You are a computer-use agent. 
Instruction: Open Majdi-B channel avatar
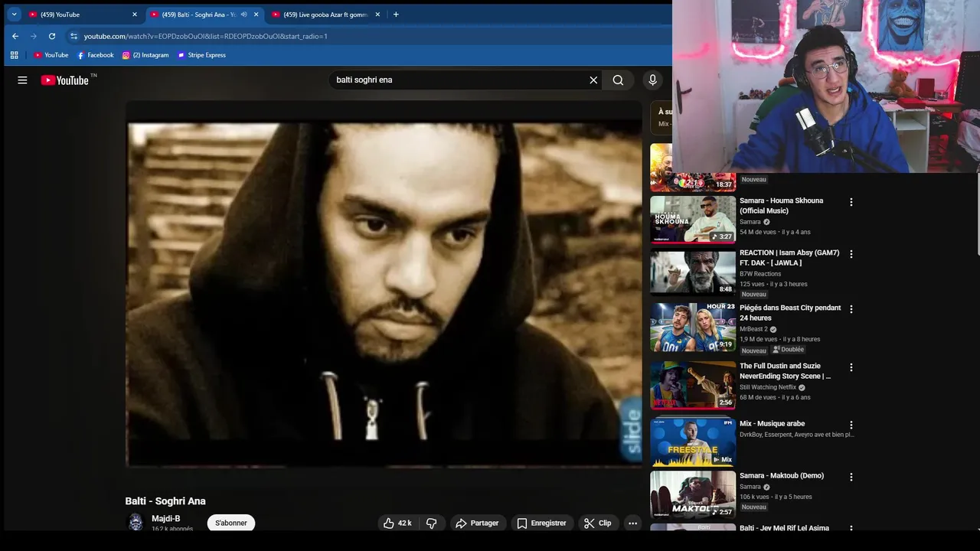(136, 523)
